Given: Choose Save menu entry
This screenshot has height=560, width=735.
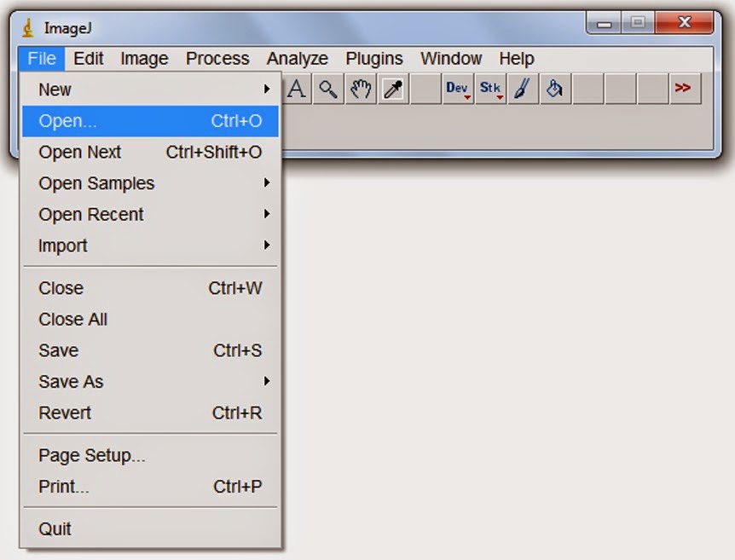Looking at the screenshot, I should click(150, 350).
